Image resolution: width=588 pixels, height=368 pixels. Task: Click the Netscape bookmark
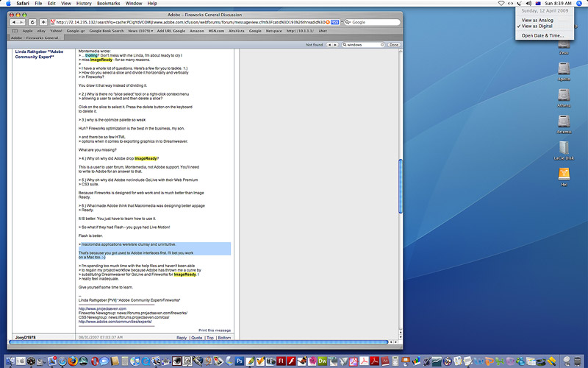[x=273, y=31]
